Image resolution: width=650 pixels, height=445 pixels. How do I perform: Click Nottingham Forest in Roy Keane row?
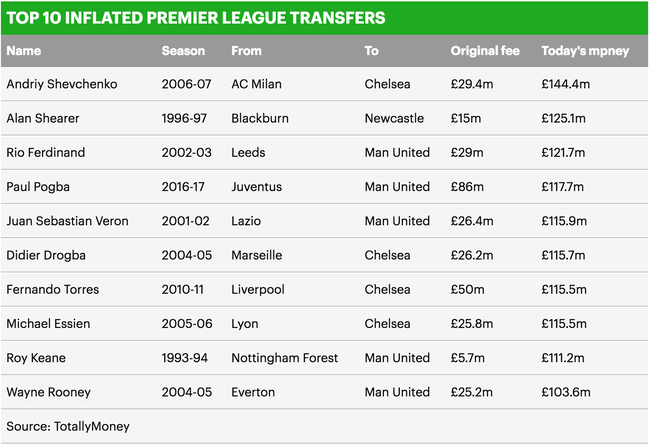click(285, 358)
